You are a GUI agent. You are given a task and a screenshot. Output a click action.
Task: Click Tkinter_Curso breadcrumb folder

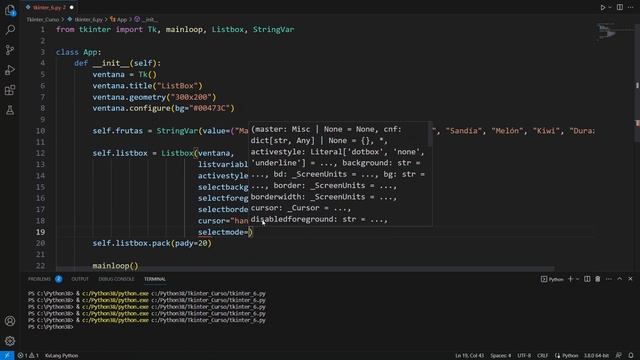(43, 19)
